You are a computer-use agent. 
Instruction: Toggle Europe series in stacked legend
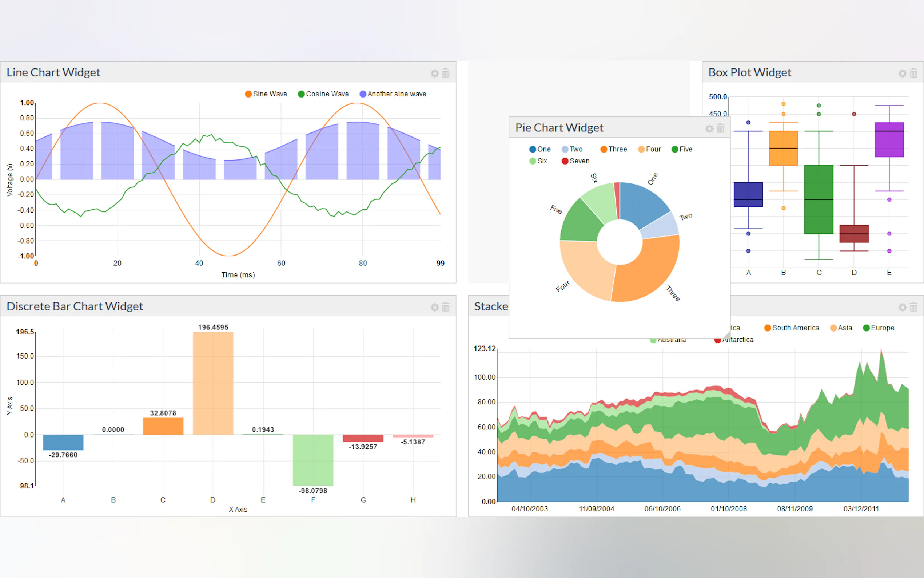click(x=878, y=328)
